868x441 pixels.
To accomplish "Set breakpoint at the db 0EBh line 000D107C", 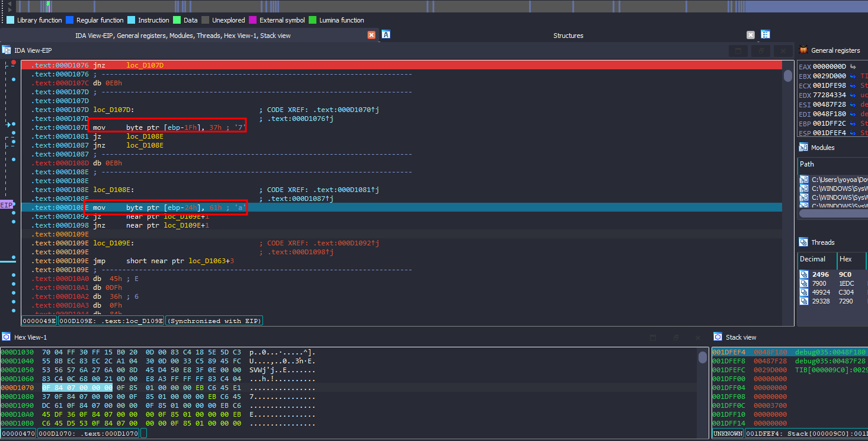I will tap(14, 79).
